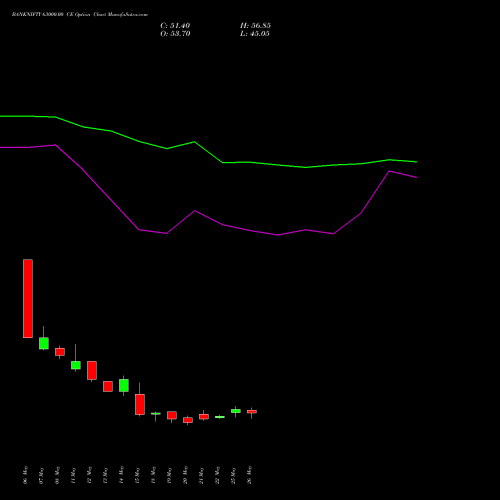Click the 26 May date label
This screenshot has height=500, width=500.
click(x=250, y=475)
